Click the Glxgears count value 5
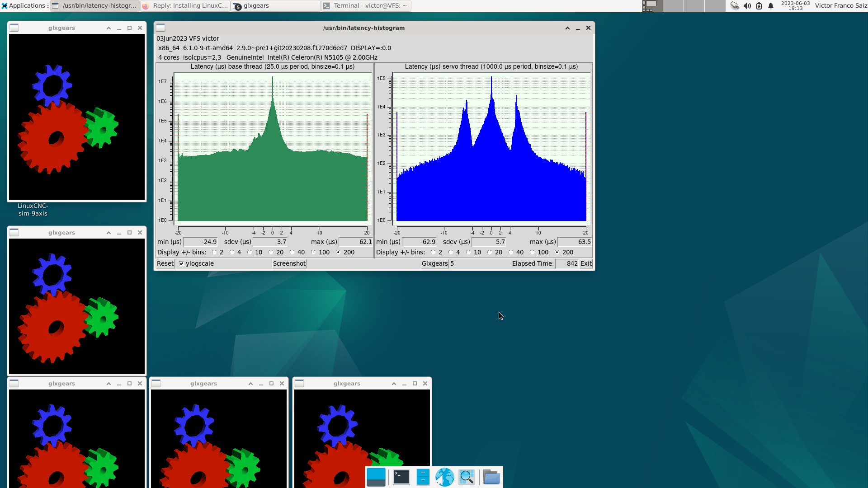 pos(452,263)
